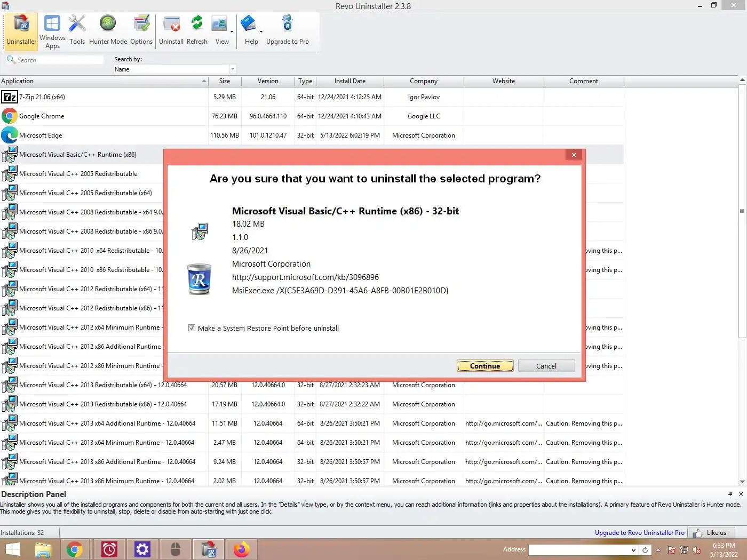Sort by the Type column header
The image size is (747, 560).
305,81
